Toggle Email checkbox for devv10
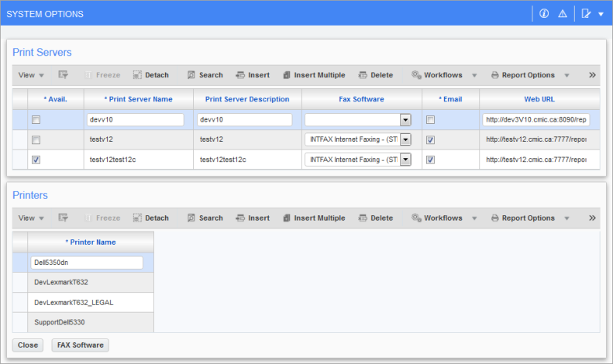613x364 pixels. [430, 120]
